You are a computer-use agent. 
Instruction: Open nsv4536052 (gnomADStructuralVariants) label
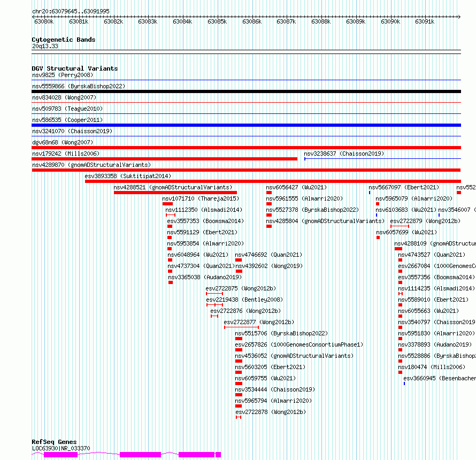coord(294,356)
